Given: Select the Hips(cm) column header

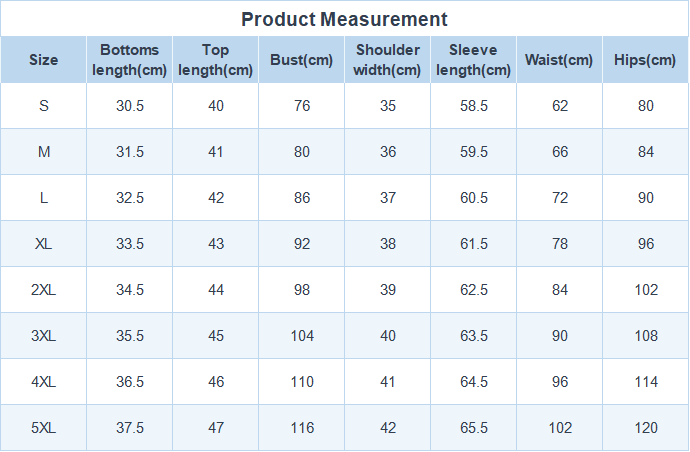Looking at the screenshot, I should (645, 60).
